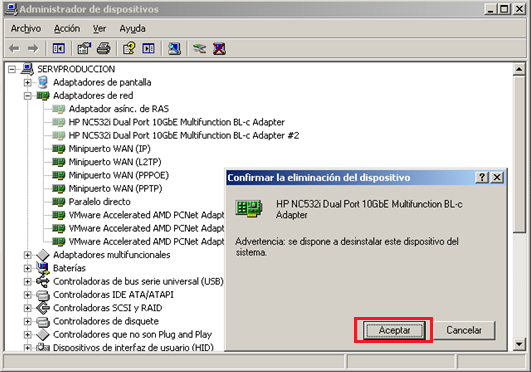Click the action pane toggle icon
Screen dimensions: 531x372
[148, 49]
